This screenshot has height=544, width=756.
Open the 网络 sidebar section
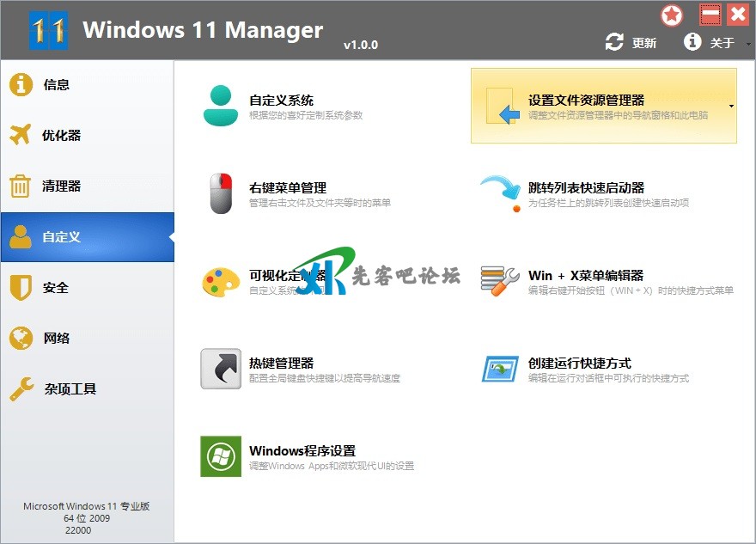(x=56, y=339)
